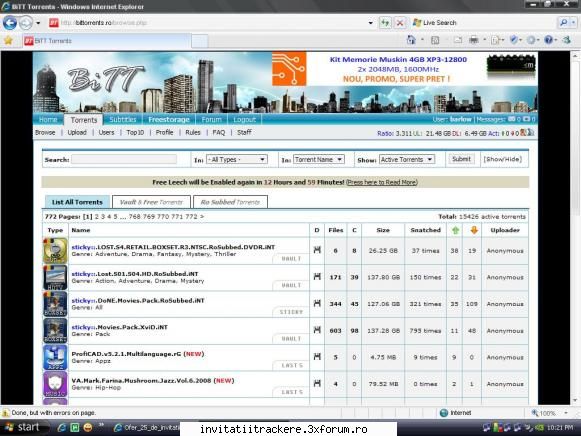Click the green Refresh page icon

click(x=385, y=23)
